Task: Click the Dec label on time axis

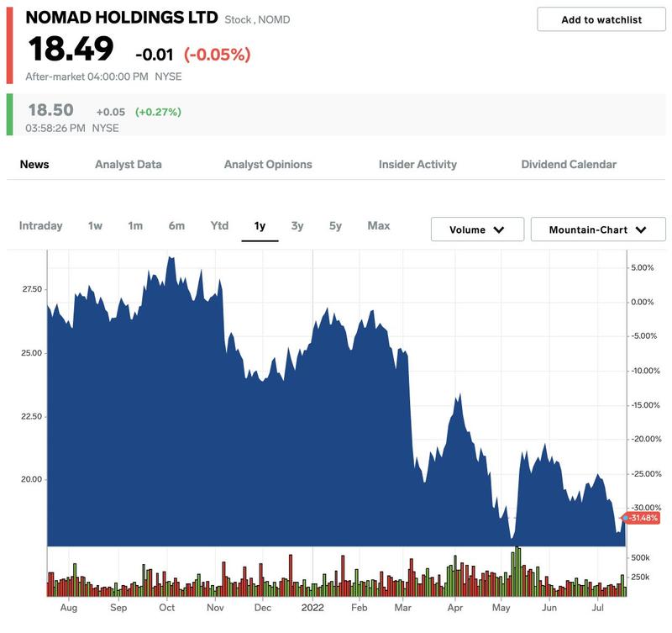Action: [x=263, y=608]
